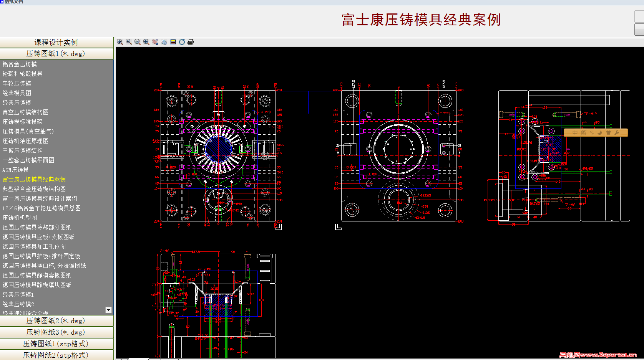
Task: Open 德国压铸模具浇口杯,分流锥图纸 entry
Action: tap(44, 266)
